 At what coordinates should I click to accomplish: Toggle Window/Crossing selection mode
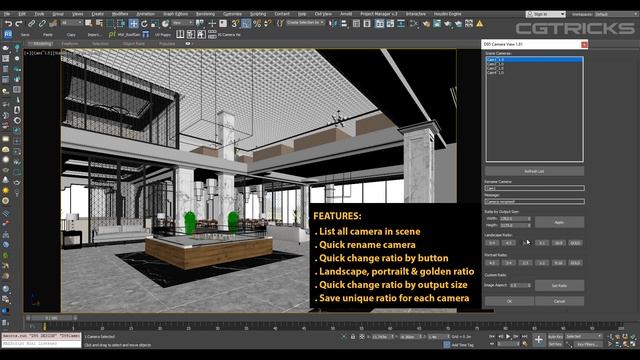click(121, 24)
